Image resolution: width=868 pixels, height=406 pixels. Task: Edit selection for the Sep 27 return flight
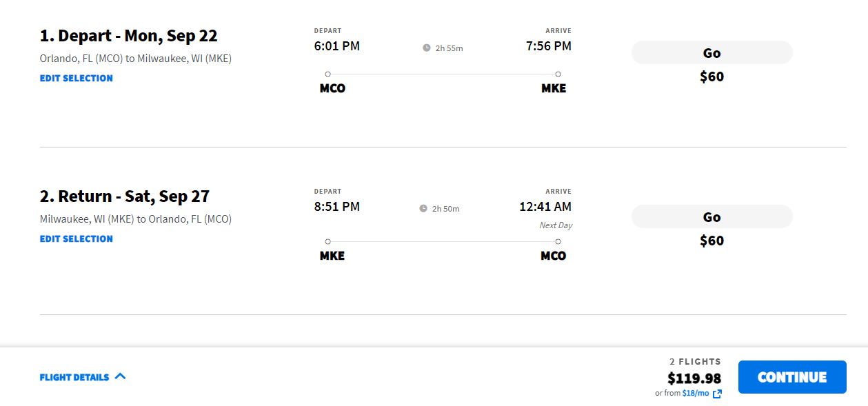(77, 238)
